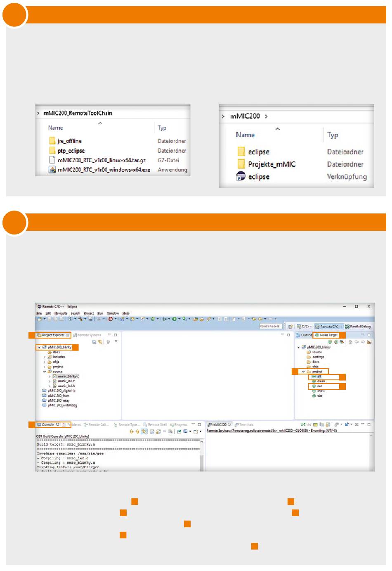Select the .settings folder in Make Target view
The height and width of the screenshot is (571, 392).
316,357
